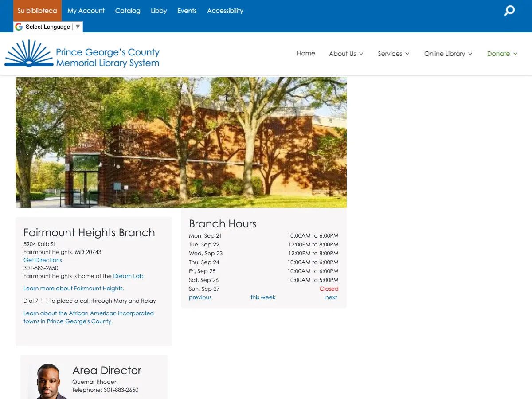This screenshot has height=399, width=532.
Task: Expand the Online Library menu
Action: [448, 54]
